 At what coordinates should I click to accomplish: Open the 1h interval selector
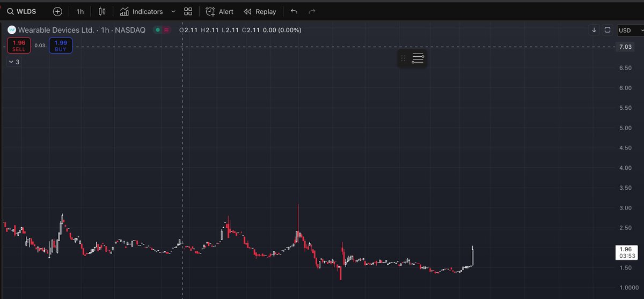click(x=80, y=11)
